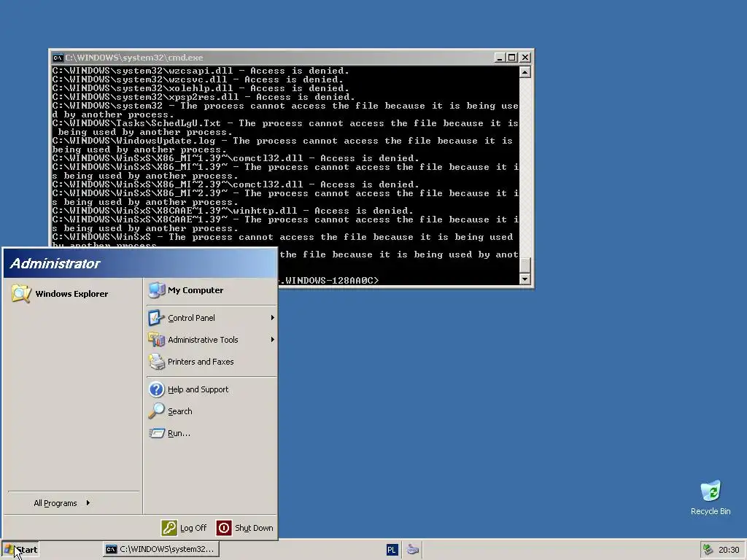This screenshot has width=747, height=560.
Task: Click the Printers and Faxes icon
Action: pyautogui.click(x=156, y=362)
